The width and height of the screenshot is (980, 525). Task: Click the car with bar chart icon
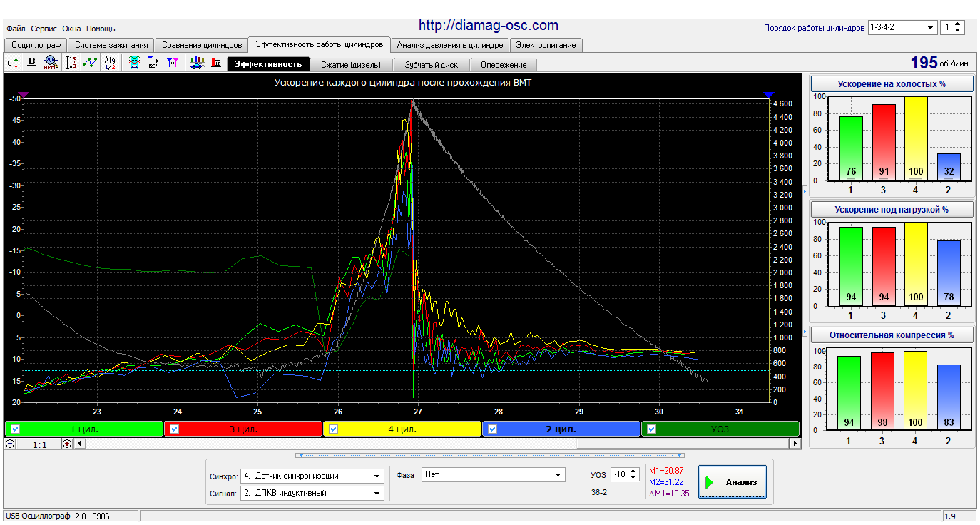(197, 63)
